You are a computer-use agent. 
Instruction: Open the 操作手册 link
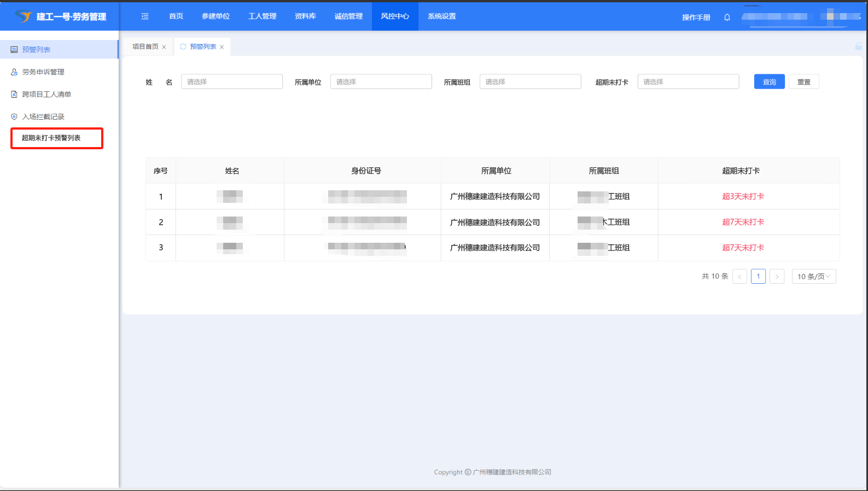pos(696,17)
